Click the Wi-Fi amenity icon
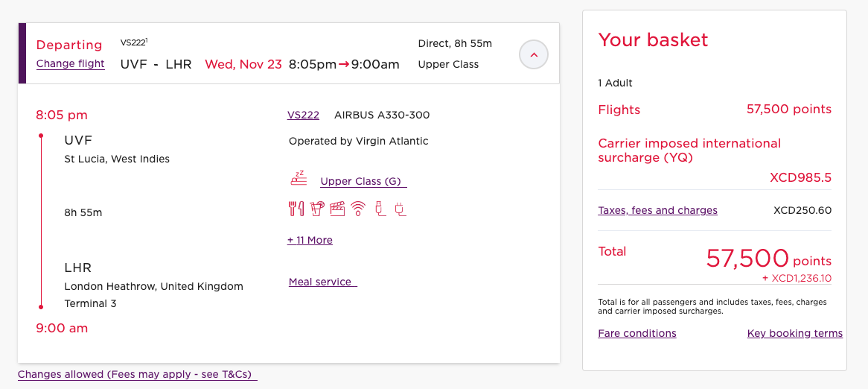The width and height of the screenshot is (868, 389). click(x=359, y=209)
